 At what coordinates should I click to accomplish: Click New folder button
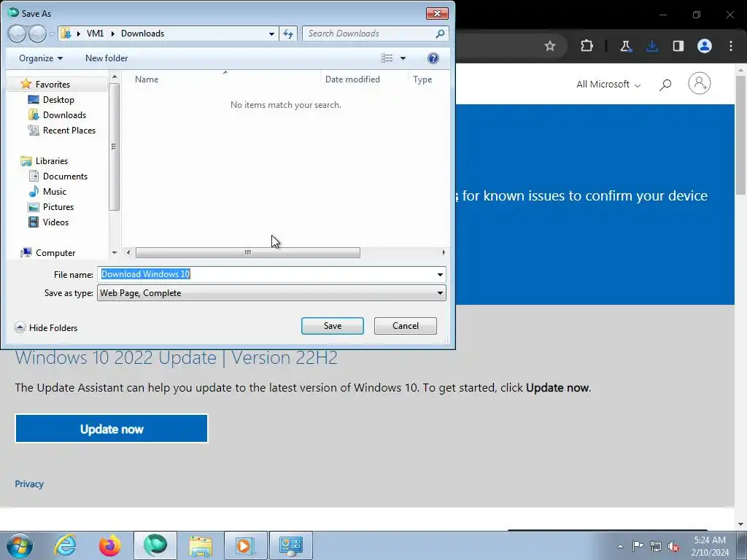(107, 58)
